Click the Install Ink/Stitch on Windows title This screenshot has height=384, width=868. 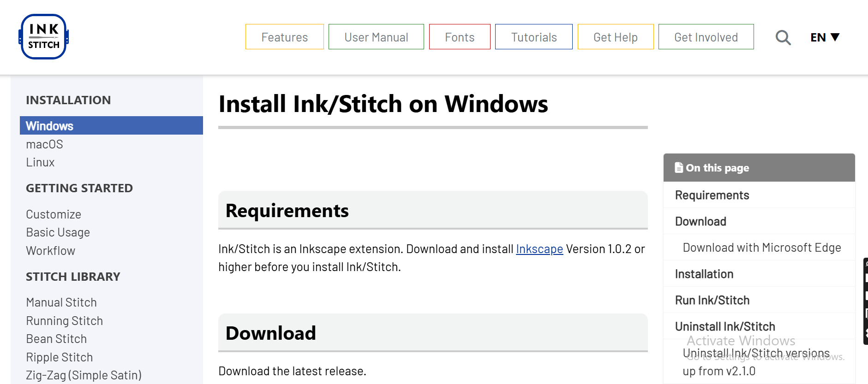(x=383, y=104)
